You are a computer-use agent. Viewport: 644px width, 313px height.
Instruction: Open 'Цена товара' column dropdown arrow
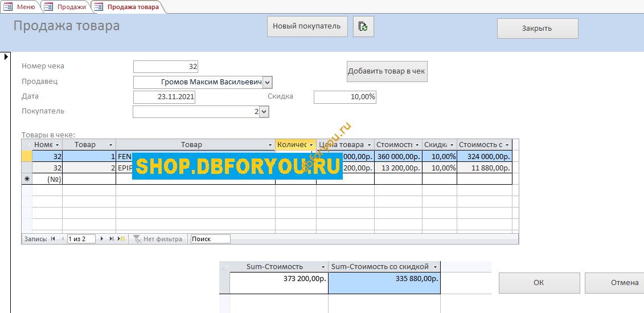[369, 145]
